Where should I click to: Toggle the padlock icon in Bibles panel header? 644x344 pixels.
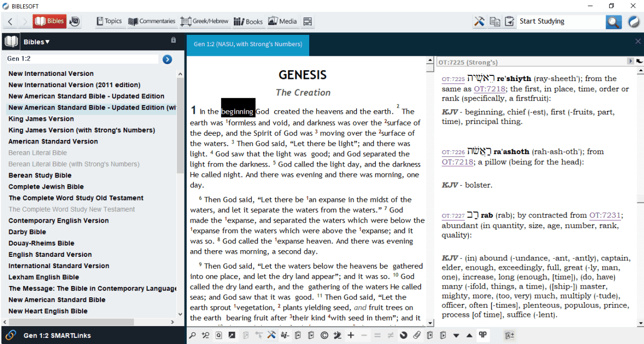pos(173,40)
